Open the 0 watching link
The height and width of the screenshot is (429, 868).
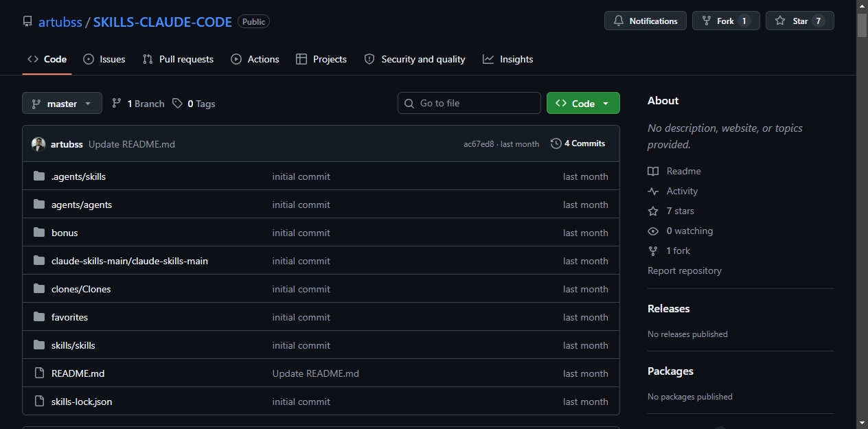tap(681, 231)
